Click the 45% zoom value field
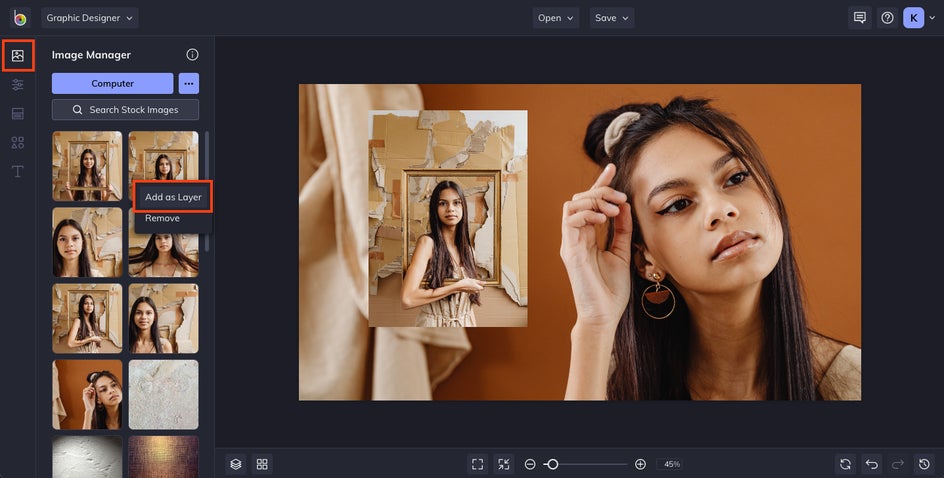Viewport: 944px width, 478px height. pyautogui.click(x=672, y=464)
